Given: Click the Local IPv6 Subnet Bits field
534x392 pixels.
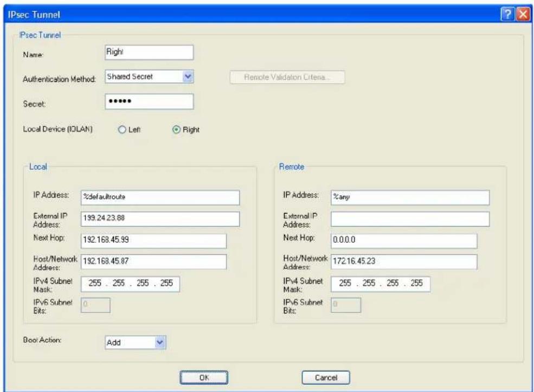Looking at the screenshot, I should [95, 305].
